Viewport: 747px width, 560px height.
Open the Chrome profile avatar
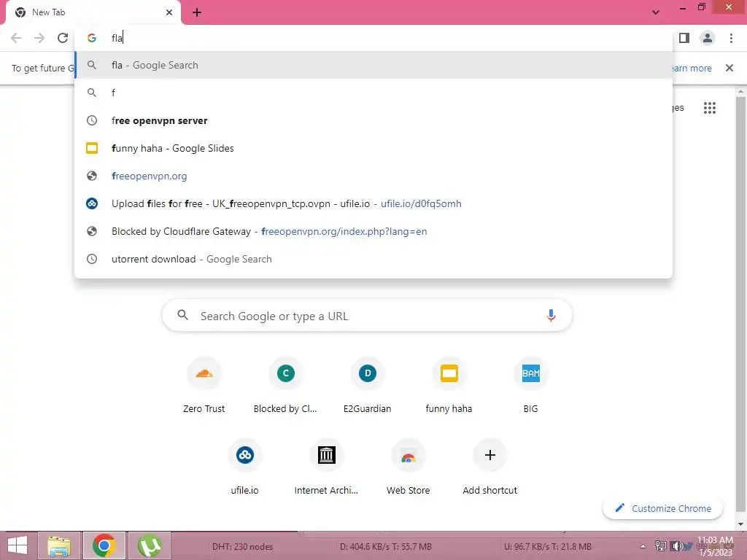click(x=708, y=38)
